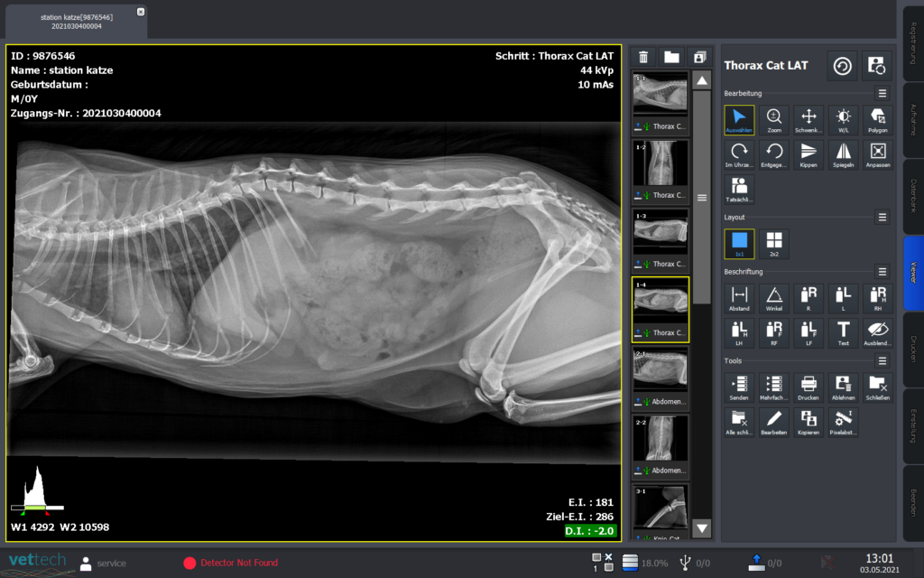Switch to 2x2 layout

pos(773,244)
